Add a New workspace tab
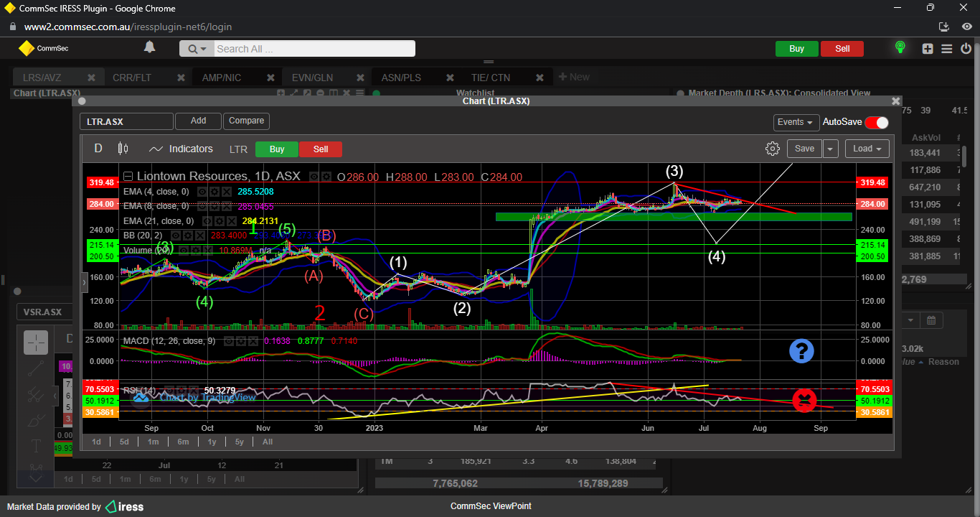The width and height of the screenshot is (980, 517). click(x=574, y=78)
